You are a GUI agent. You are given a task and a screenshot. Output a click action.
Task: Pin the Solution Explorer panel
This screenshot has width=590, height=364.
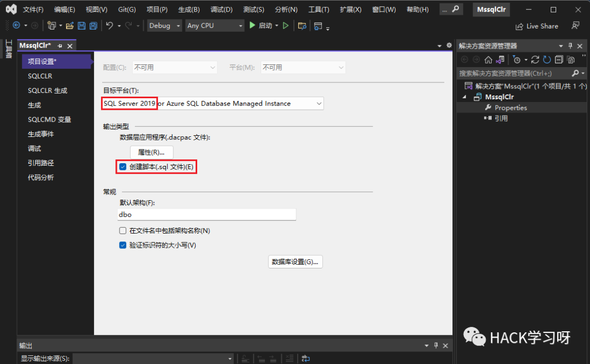[x=570, y=46]
